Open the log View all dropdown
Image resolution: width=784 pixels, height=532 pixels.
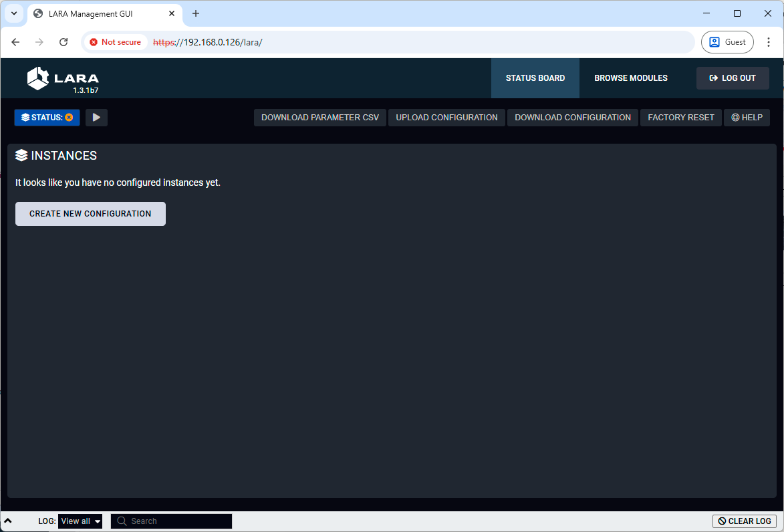coord(80,521)
